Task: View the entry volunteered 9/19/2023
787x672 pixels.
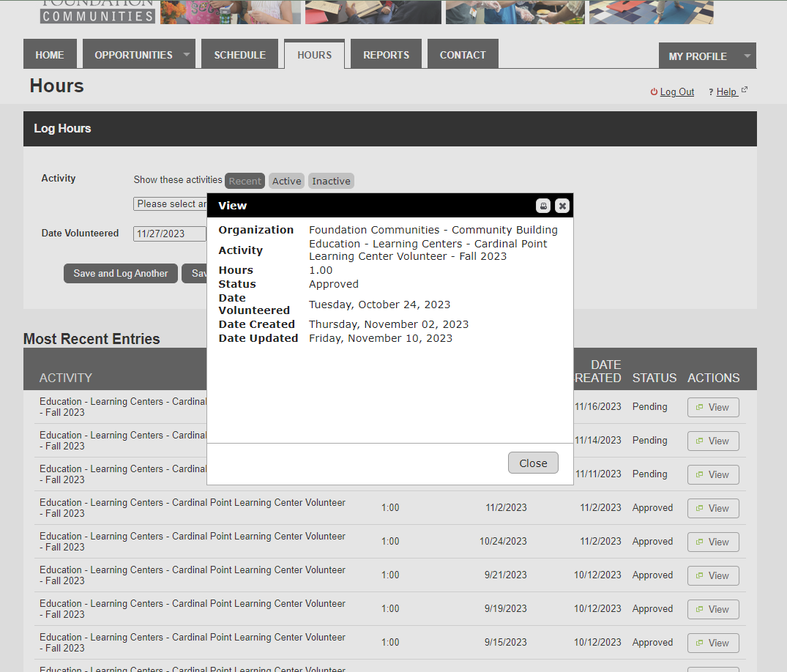Action: tap(713, 609)
